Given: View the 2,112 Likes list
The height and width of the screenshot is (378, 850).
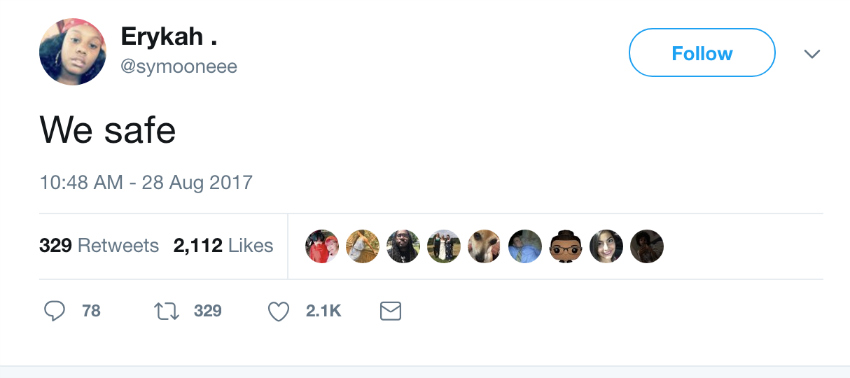Looking at the screenshot, I should tap(223, 246).
